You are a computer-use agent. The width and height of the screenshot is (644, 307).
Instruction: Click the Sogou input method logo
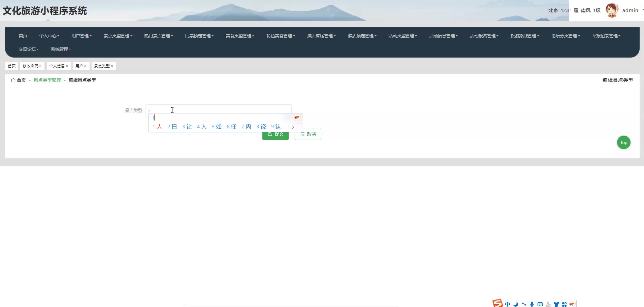[x=497, y=303]
